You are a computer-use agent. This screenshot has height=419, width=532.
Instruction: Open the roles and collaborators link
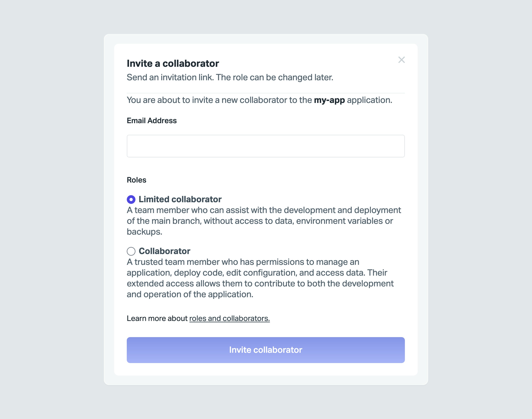pos(229,318)
